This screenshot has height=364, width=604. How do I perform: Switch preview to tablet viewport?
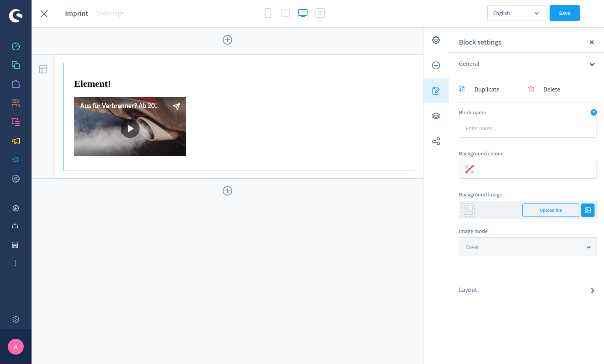285,13
